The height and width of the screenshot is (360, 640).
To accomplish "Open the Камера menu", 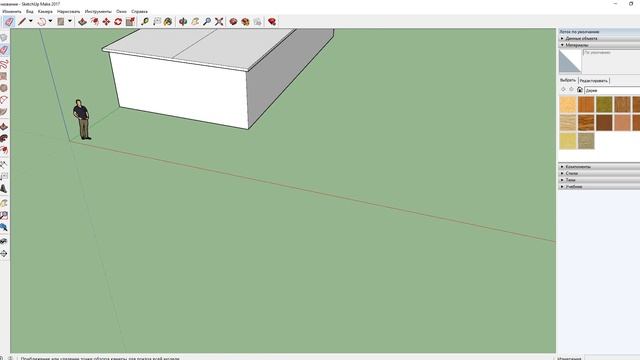I will [x=45, y=11].
